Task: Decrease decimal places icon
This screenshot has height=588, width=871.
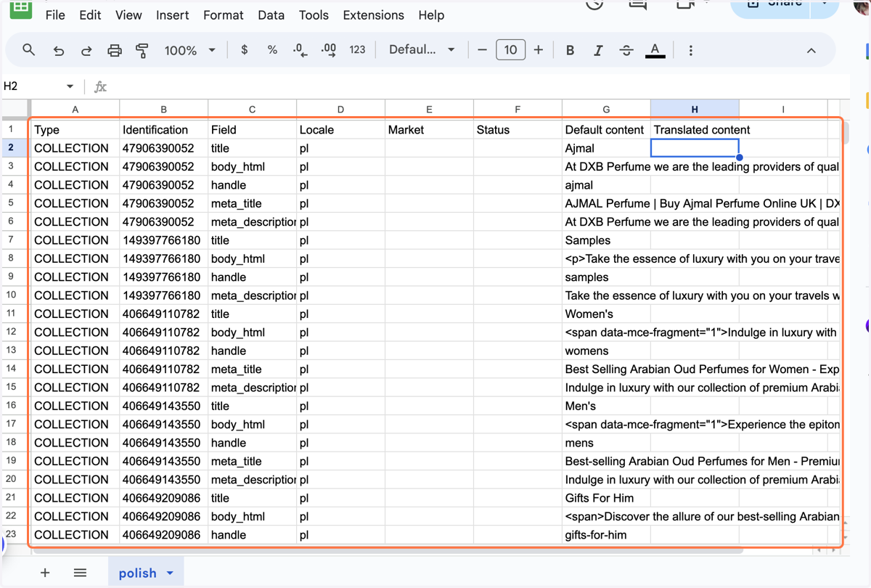Action: pos(300,50)
